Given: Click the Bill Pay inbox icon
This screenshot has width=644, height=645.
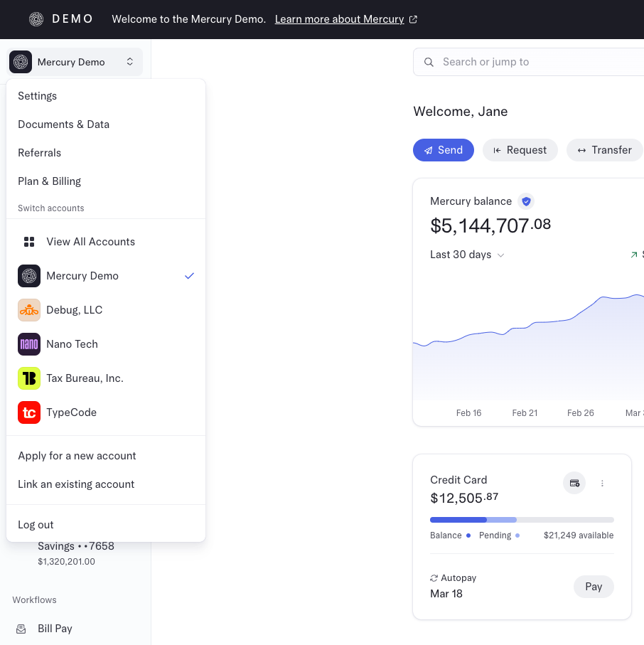Looking at the screenshot, I should [x=21, y=629].
